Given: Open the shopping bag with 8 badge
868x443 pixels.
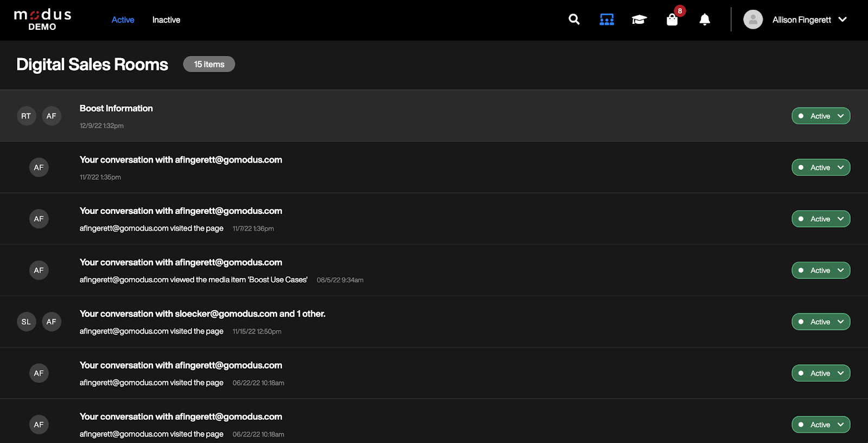Looking at the screenshot, I should pos(672,20).
